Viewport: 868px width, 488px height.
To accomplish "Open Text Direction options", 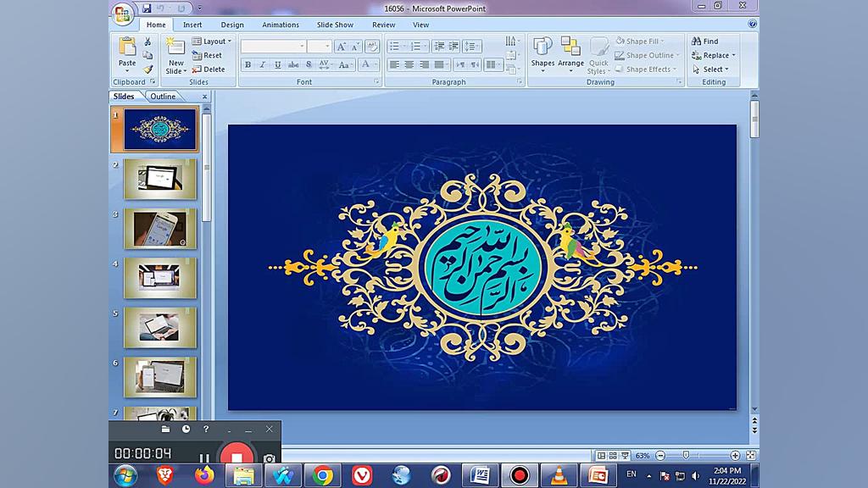I will pos(512,41).
